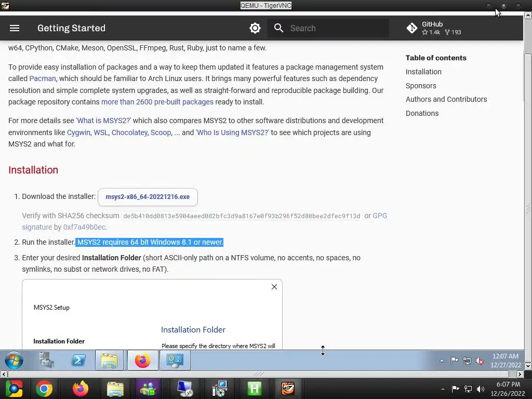The image size is (532, 399).
Task: Click the muted volume icon in inner tray
Action: point(480,361)
